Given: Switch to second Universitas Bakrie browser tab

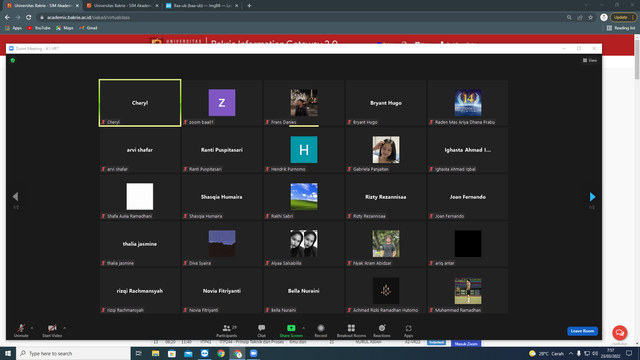Looking at the screenshot, I should [x=122, y=6].
